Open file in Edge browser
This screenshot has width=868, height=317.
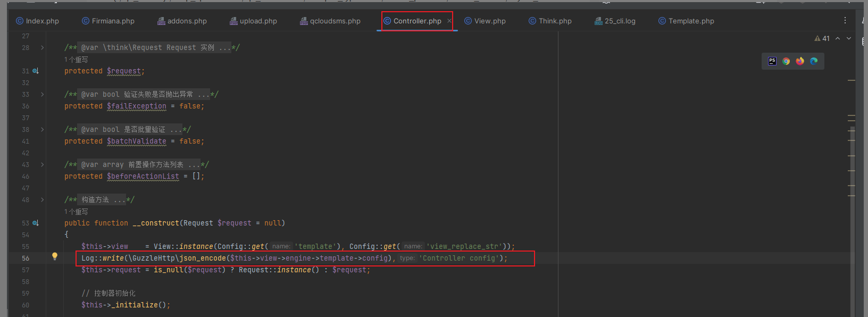pyautogui.click(x=814, y=61)
